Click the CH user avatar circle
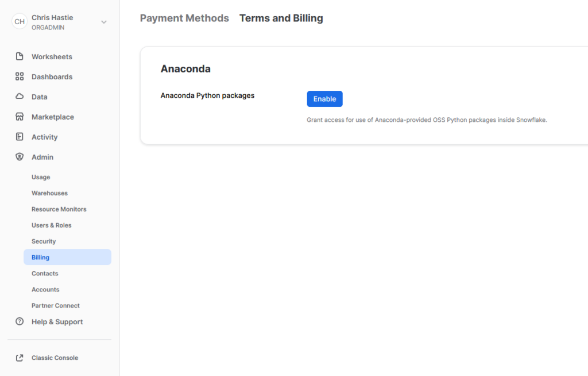 pyautogui.click(x=20, y=22)
